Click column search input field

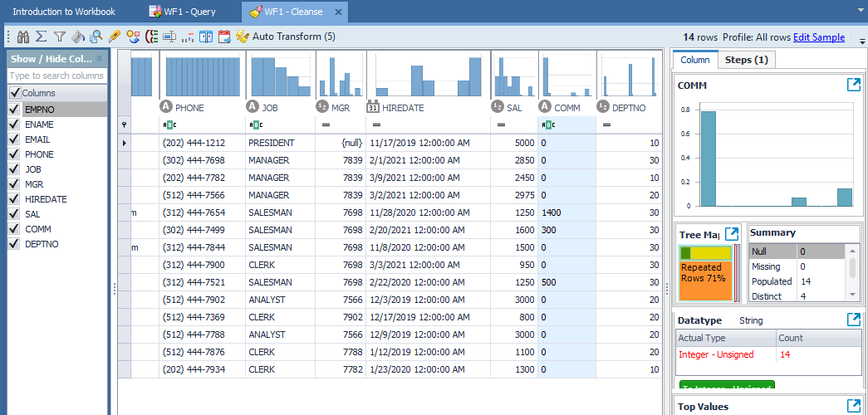tap(57, 76)
